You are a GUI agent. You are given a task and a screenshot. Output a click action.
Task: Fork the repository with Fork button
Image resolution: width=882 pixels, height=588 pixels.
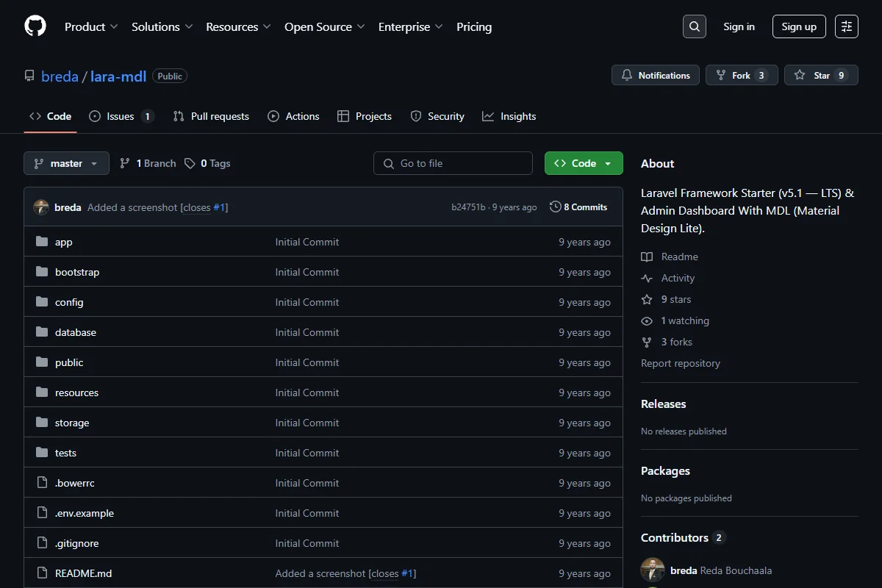coord(742,75)
